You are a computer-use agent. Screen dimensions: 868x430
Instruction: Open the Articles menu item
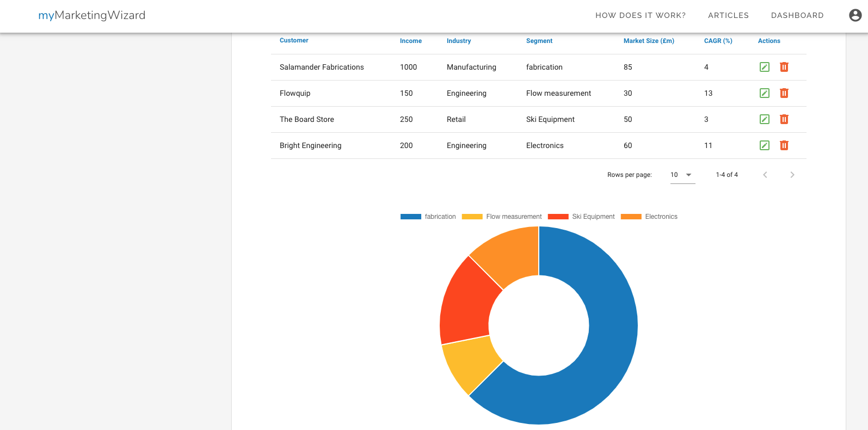[728, 15]
